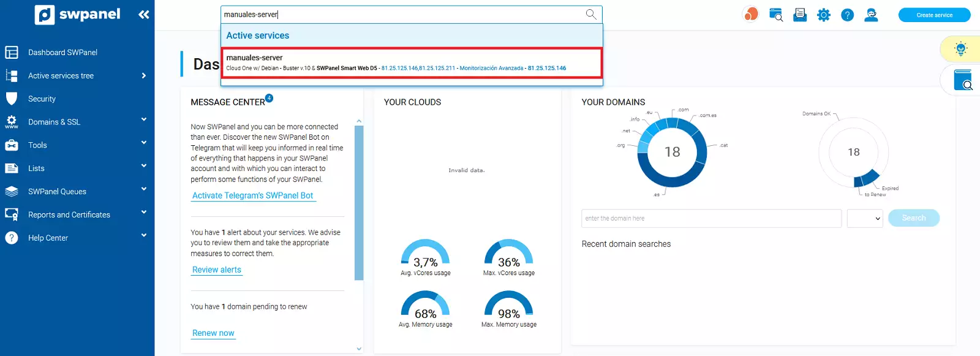Open the domain extension dropdown
Viewport: 980px width, 356px height.
864,218
